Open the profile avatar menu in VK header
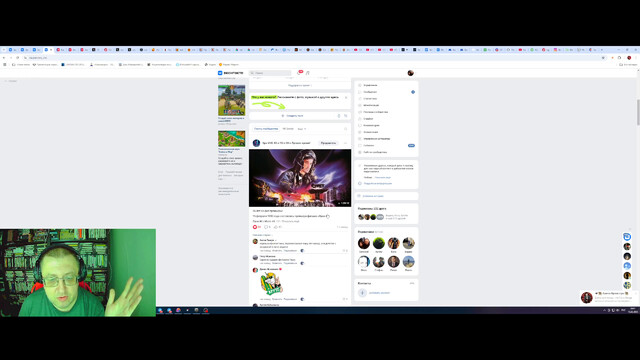Screen dimensions: 640x360 click(x=411, y=73)
